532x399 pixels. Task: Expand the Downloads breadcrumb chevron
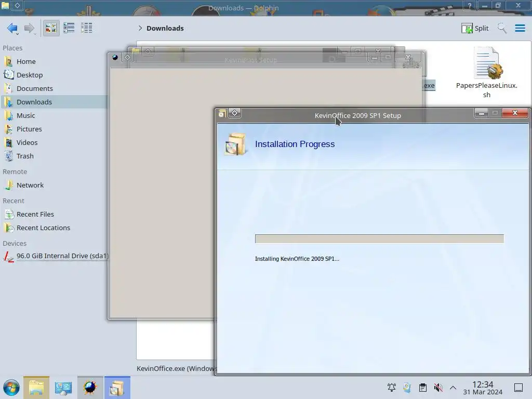coord(140,28)
